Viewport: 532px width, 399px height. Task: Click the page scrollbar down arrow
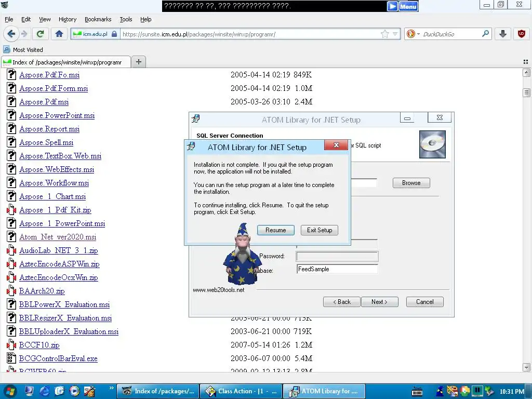coord(527,367)
